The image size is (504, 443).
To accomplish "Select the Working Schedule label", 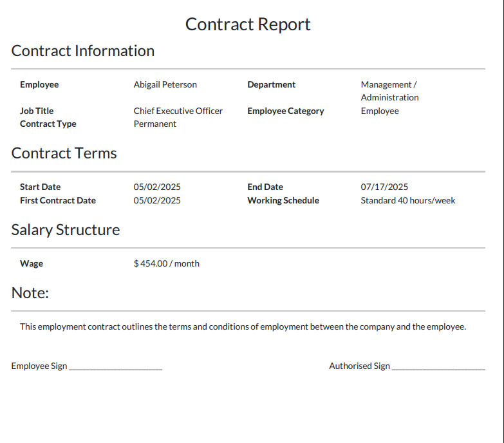I will click(283, 200).
